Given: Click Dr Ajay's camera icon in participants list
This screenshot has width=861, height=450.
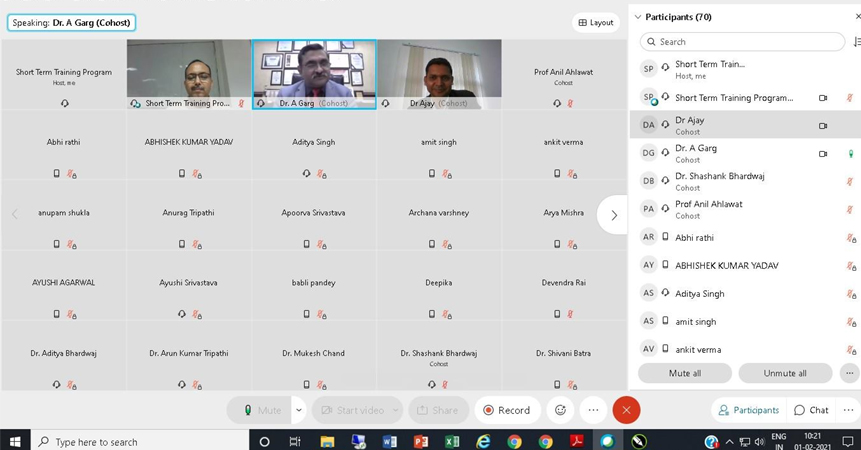Looking at the screenshot, I should [x=823, y=126].
